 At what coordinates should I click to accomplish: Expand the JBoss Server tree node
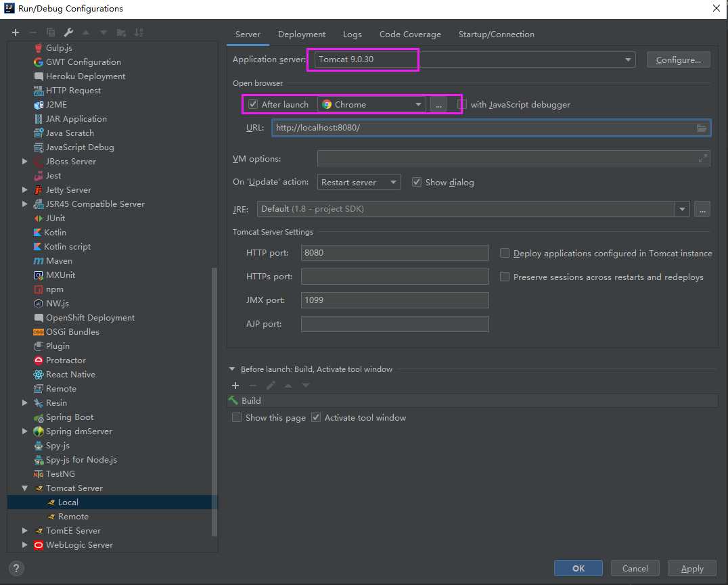(x=25, y=162)
